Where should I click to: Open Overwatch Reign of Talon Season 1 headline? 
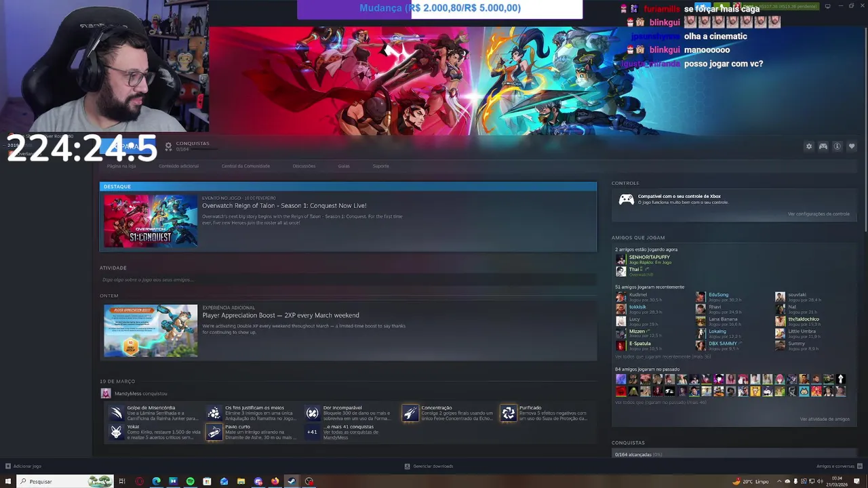click(x=284, y=205)
